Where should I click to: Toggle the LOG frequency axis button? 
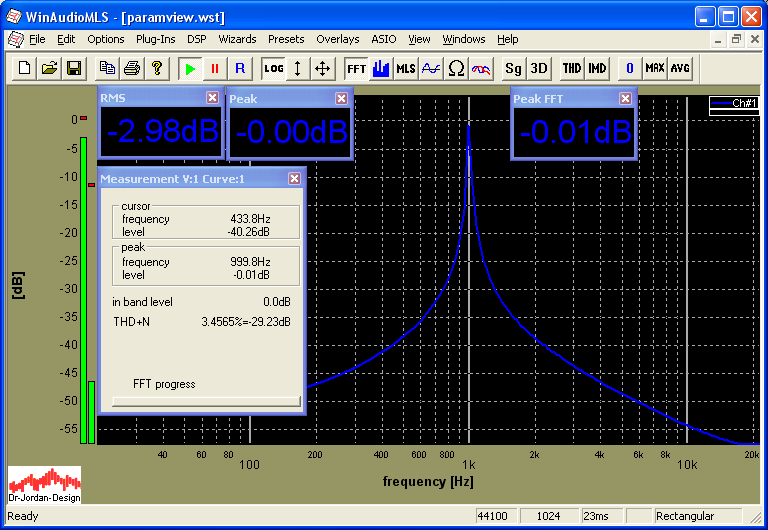click(273, 68)
